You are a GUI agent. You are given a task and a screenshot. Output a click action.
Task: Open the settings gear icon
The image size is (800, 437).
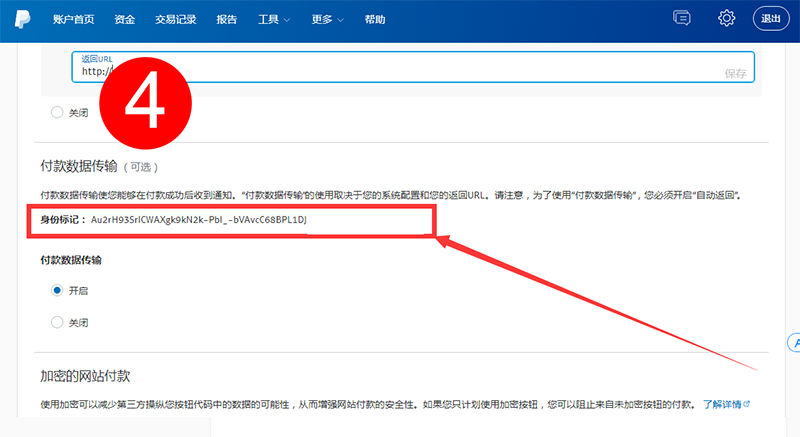coord(727,19)
